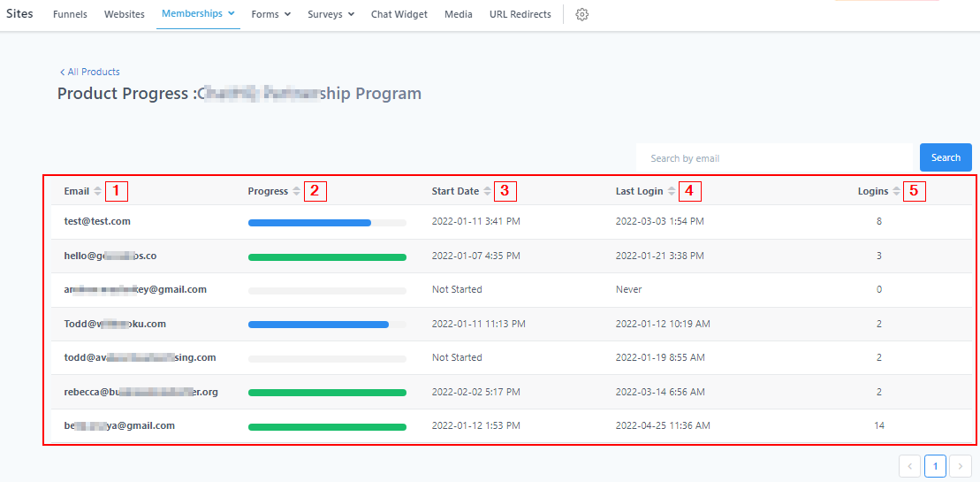Navigate to URL Redirects tab
This screenshot has height=482, width=980.
tap(520, 14)
